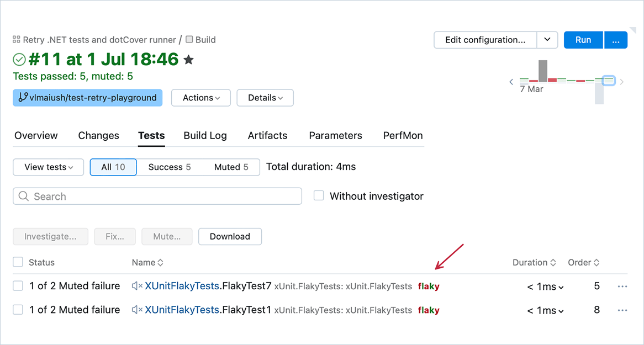The width and height of the screenshot is (644, 345).
Task: Select the currently highlighted build in history chart
Action: (x=608, y=80)
